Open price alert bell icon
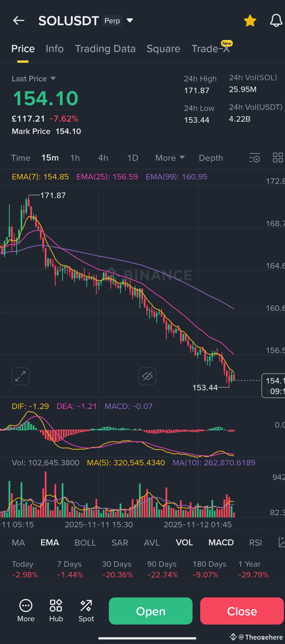The height and width of the screenshot is (644, 285). click(276, 21)
